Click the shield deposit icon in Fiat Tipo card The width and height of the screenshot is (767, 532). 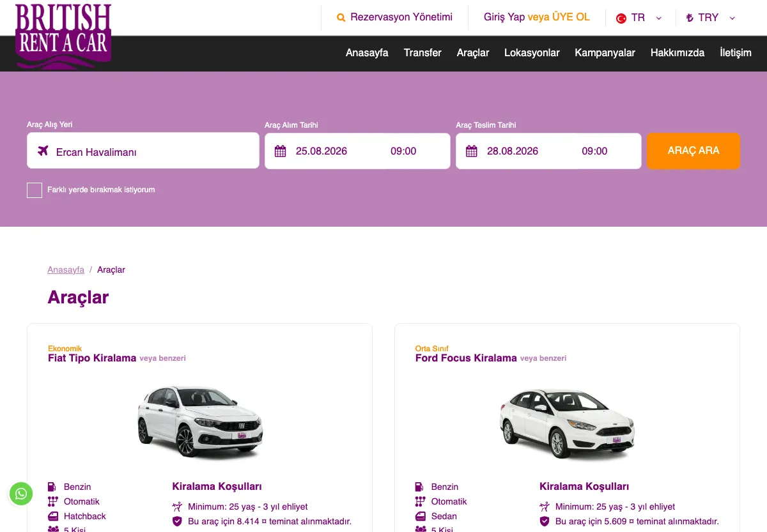tap(178, 521)
